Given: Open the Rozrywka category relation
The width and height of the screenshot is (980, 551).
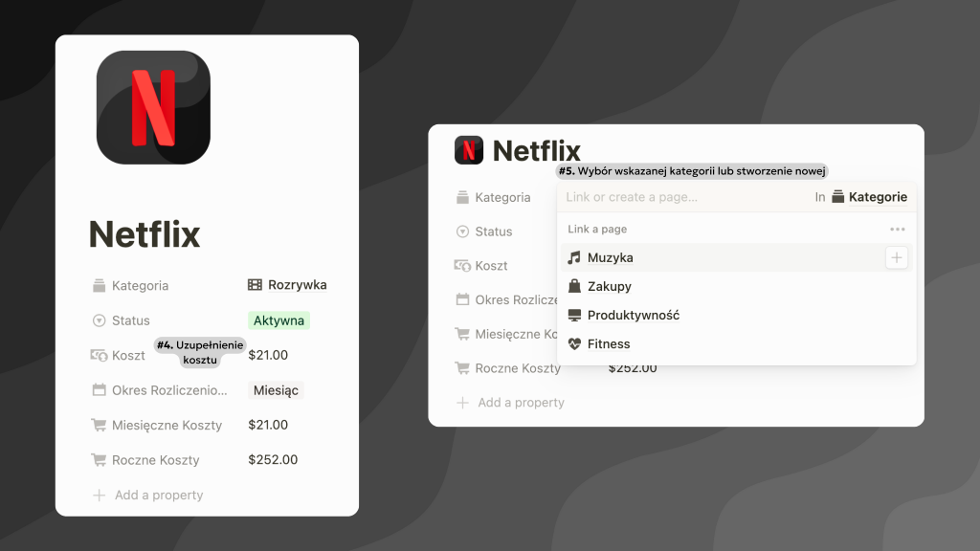Looking at the screenshot, I should tap(287, 285).
